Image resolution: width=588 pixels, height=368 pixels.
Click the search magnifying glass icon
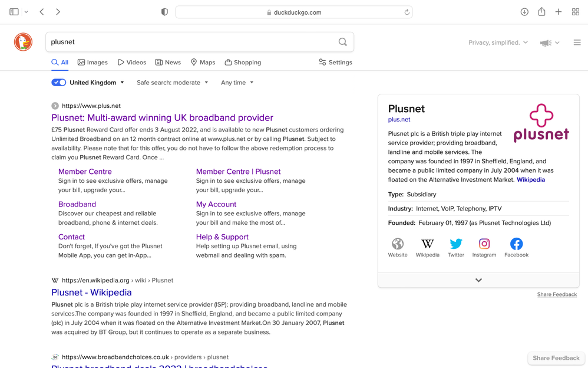tap(342, 42)
